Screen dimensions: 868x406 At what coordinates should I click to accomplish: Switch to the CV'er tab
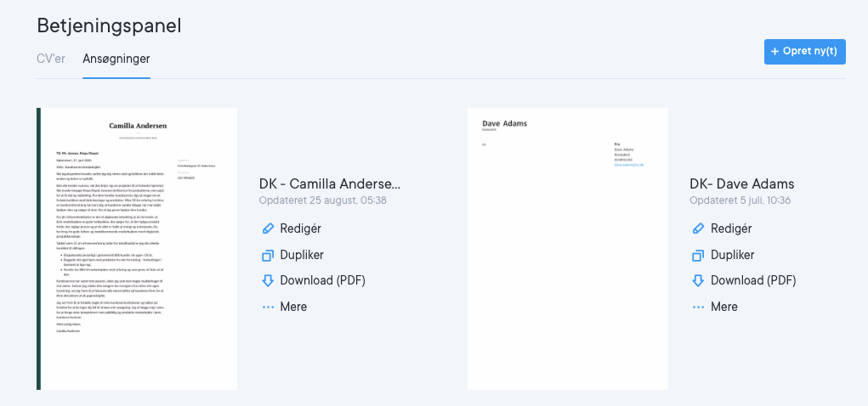pyautogui.click(x=51, y=59)
